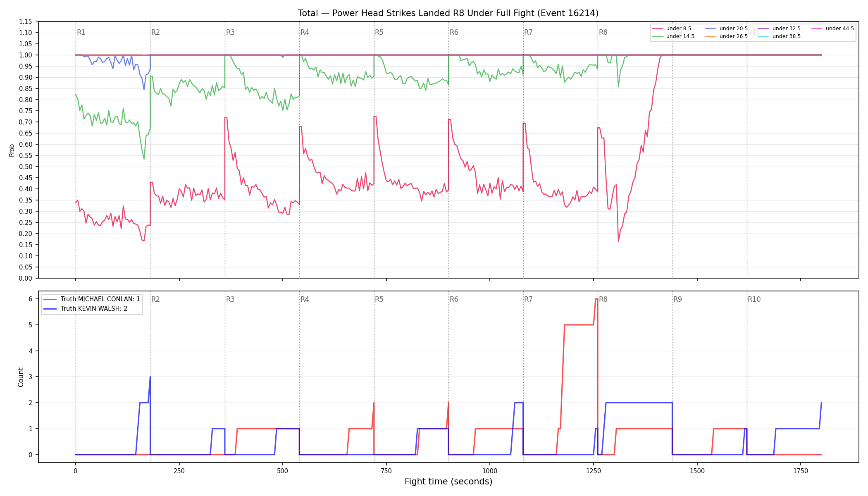Click the R6 round marker in the count chart
868x496 pixels.
(454, 299)
